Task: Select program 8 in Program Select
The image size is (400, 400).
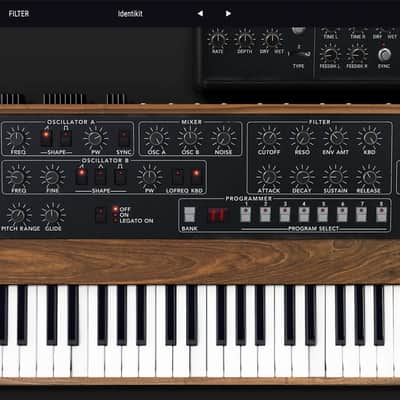Action: (x=381, y=214)
